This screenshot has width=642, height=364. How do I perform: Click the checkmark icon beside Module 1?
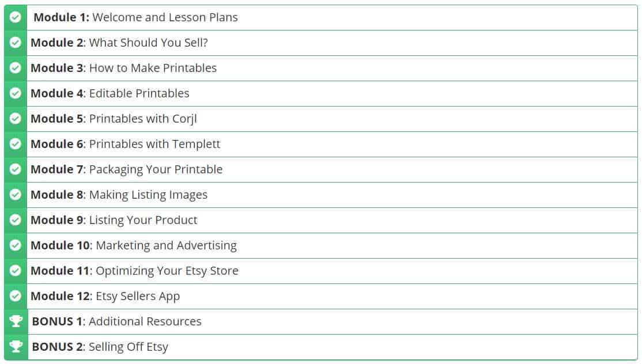(x=15, y=17)
